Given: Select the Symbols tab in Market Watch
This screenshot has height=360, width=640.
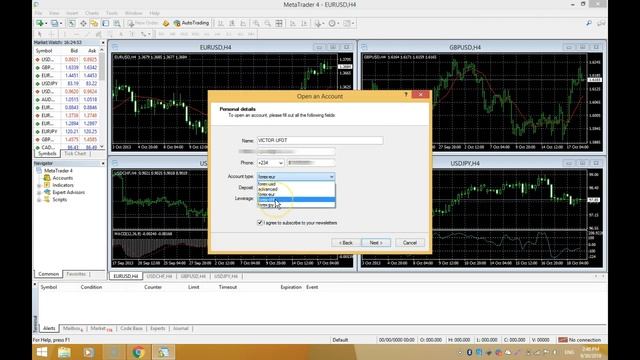Looking at the screenshot, I should [x=47, y=153].
